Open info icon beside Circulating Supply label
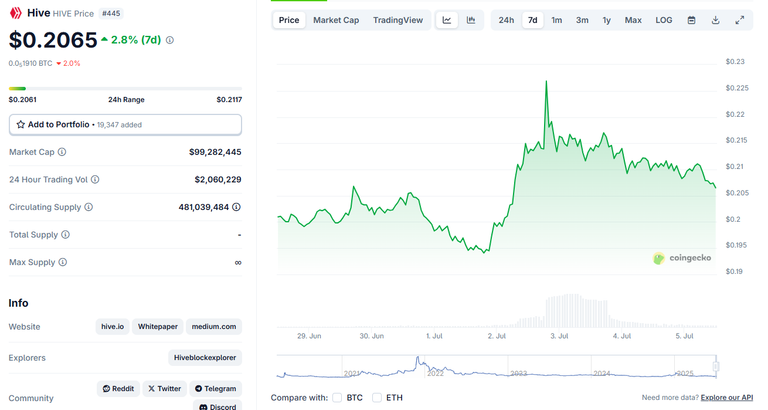 (x=89, y=207)
